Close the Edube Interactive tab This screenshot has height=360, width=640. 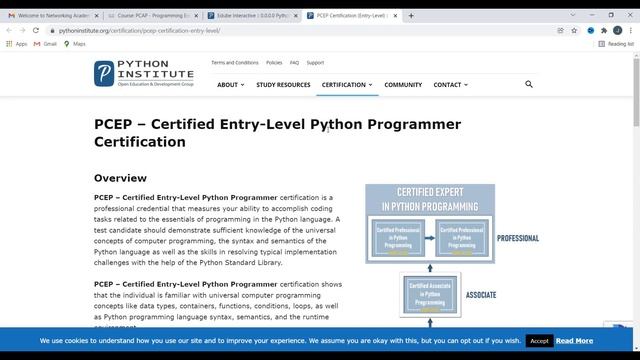tap(296, 16)
